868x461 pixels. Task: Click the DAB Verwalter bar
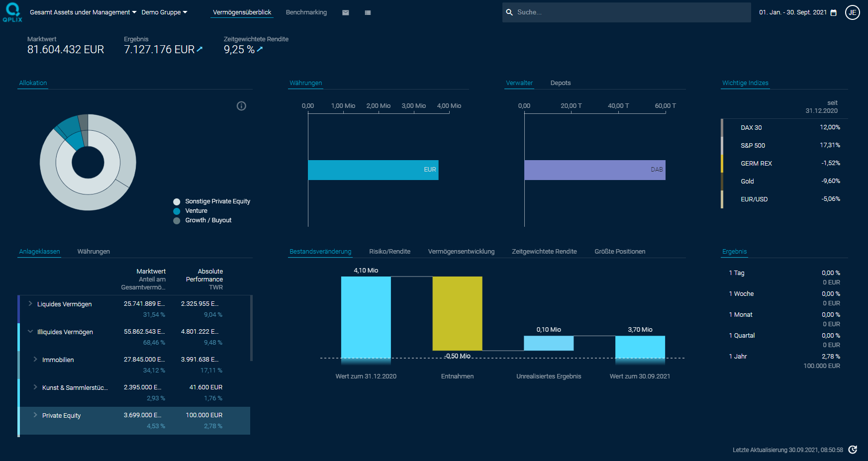(595, 170)
